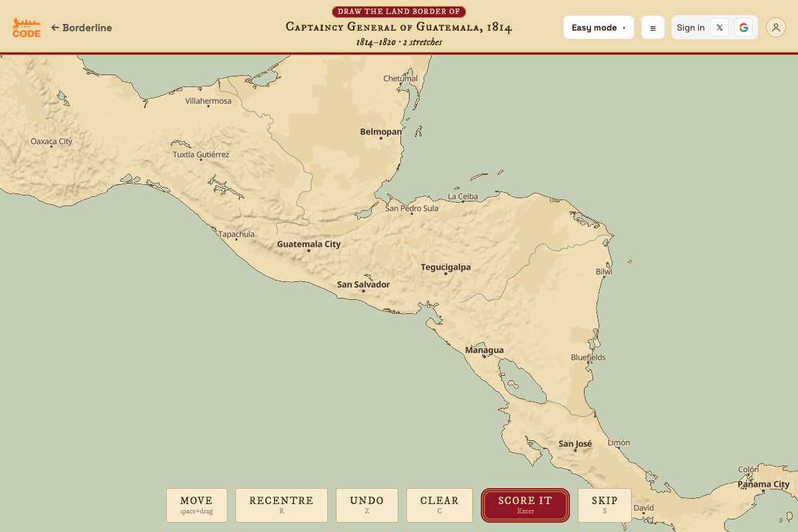Click the Oaxaca City map label

[x=52, y=142]
